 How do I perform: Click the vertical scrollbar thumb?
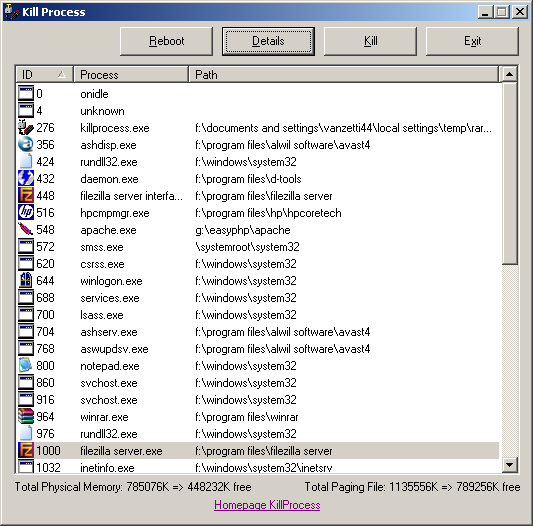[x=509, y=173]
